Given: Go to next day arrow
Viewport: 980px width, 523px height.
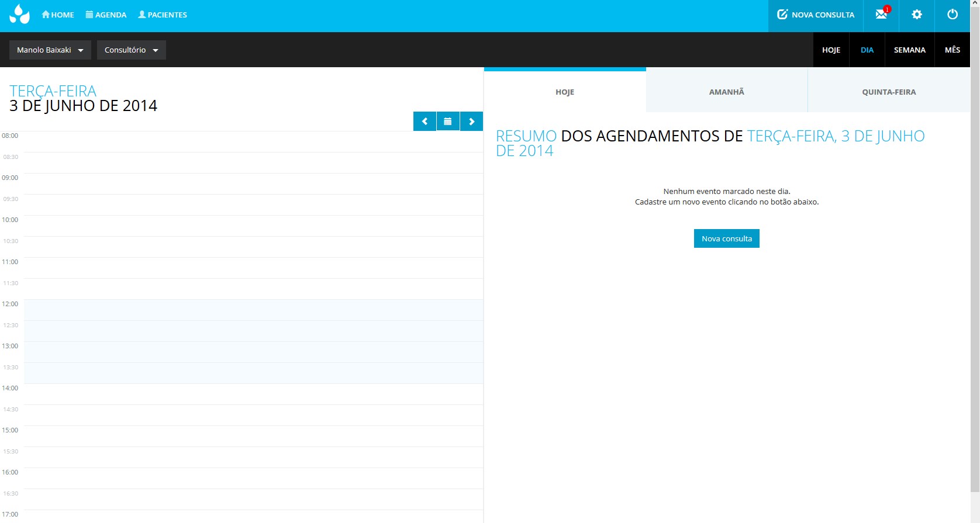Looking at the screenshot, I should coord(471,122).
